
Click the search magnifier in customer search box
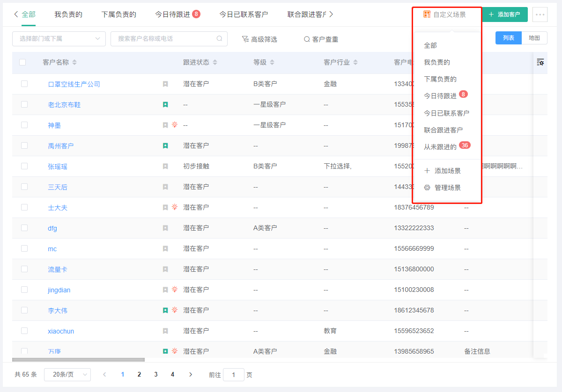[220, 39]
